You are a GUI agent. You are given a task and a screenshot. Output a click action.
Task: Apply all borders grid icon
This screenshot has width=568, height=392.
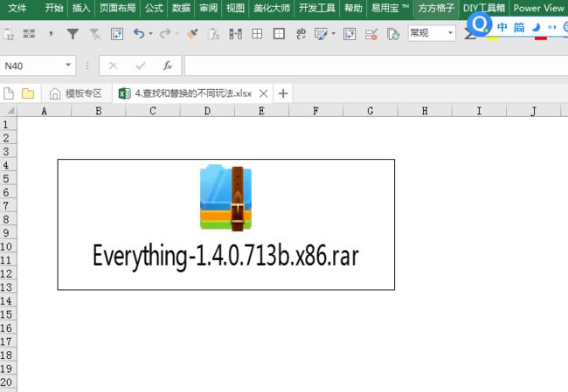pos(257,34)
